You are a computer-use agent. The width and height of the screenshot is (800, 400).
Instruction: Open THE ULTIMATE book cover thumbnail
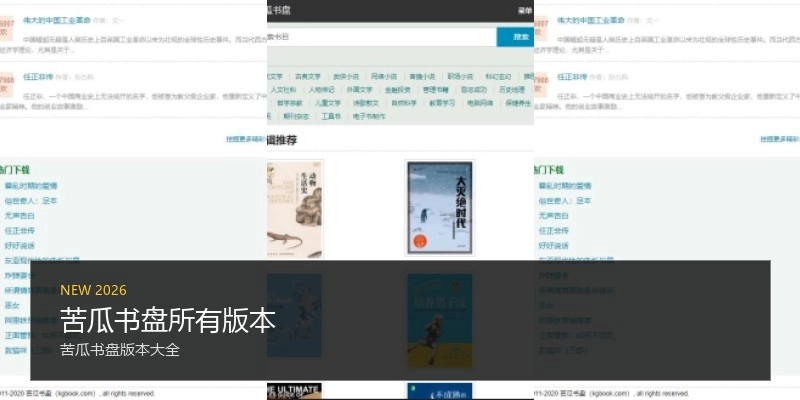[294, 391]
